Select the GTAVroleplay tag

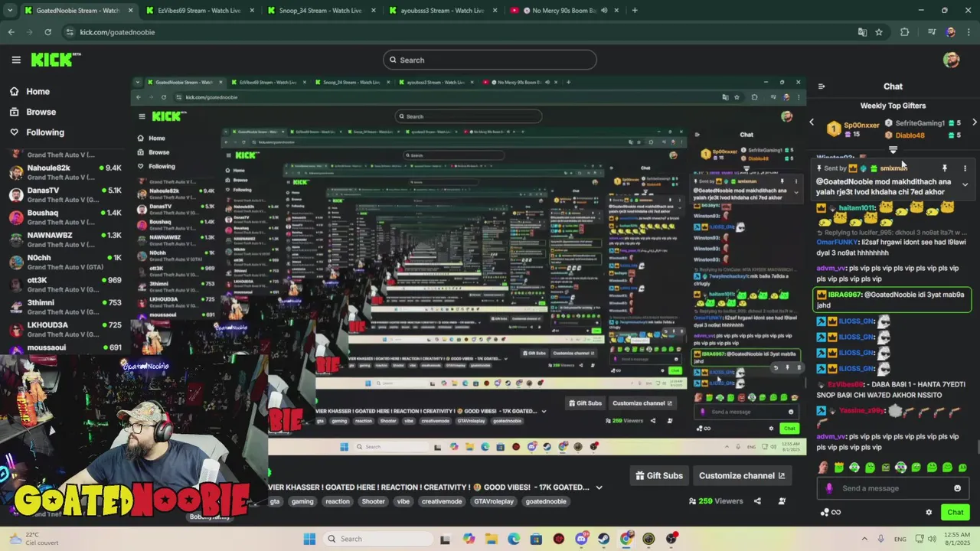point(494,502)
